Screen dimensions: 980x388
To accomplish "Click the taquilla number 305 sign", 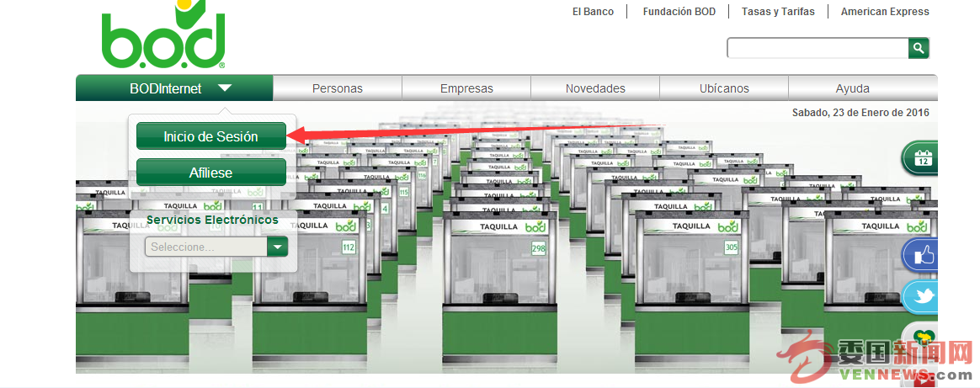I will pyautogui.click(x=732, y=247).
